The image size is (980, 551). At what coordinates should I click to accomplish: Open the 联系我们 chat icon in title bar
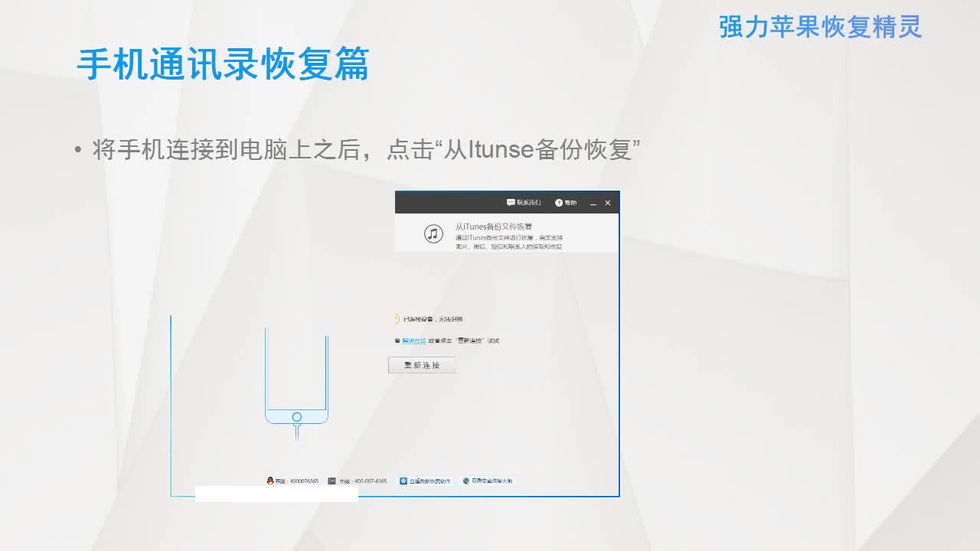[x=511, y=202]
